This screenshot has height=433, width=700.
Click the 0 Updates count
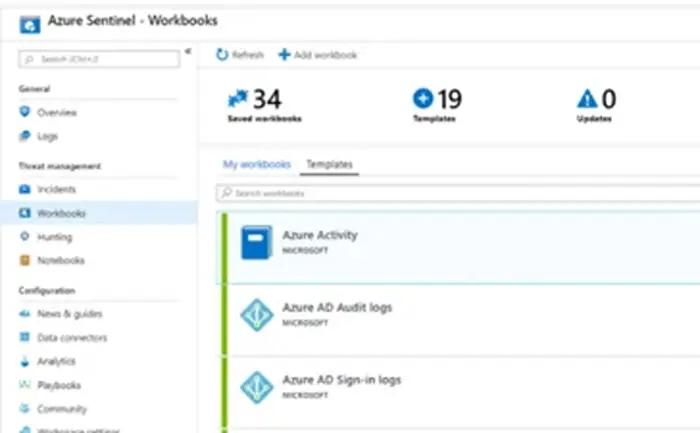pos(609,99)
